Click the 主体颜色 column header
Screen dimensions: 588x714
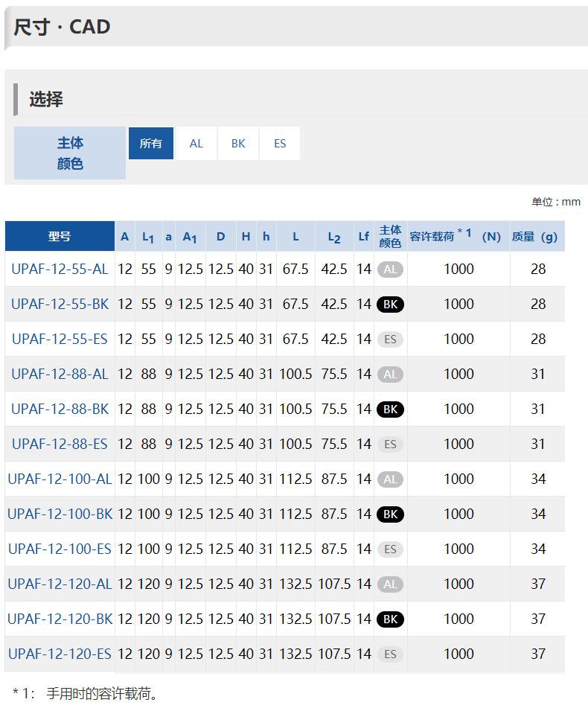[390, 236]
